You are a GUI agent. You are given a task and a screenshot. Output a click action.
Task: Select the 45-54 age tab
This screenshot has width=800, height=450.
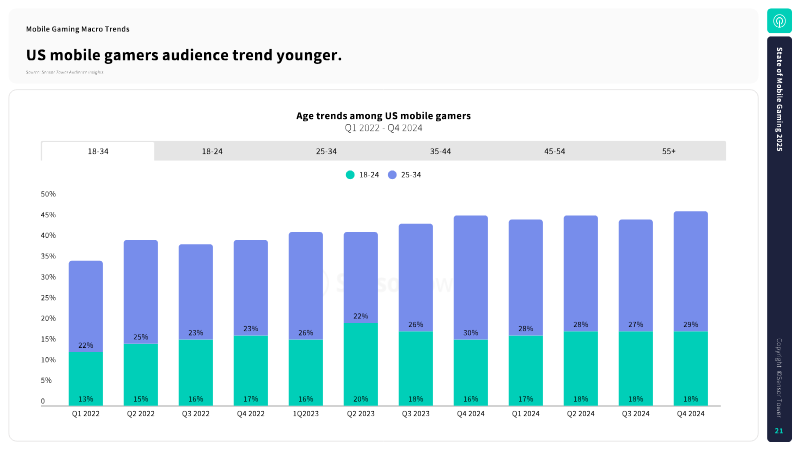pyautogui.click(x=555, y=152)
